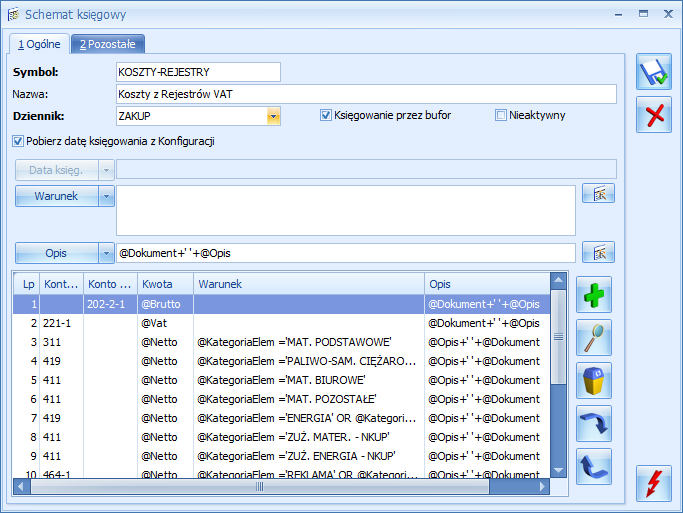This screenshot has width=683, height=513.
Task: Select the Ogólne tab
Action: coord(40,44)
